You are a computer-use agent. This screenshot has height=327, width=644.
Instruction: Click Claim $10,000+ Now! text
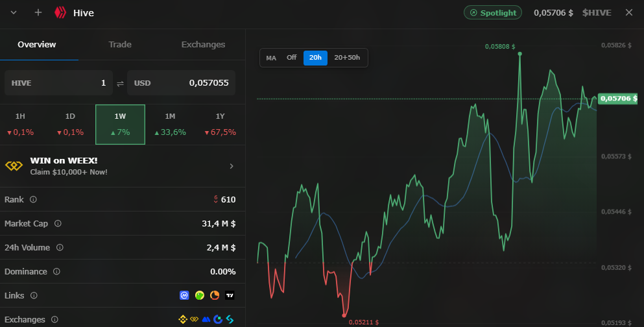pyautogui.click(x=69, y=172)
